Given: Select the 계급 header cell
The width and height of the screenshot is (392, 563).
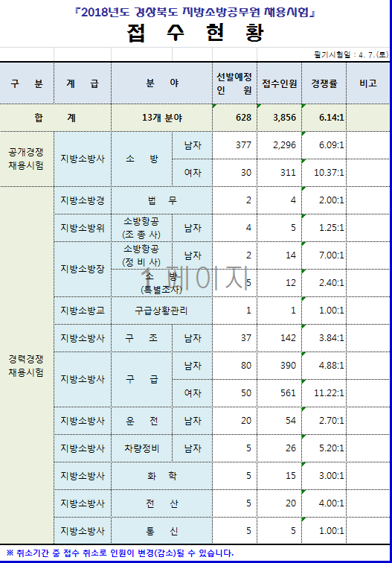Looking at the screenshot, I should pos(83,83).
